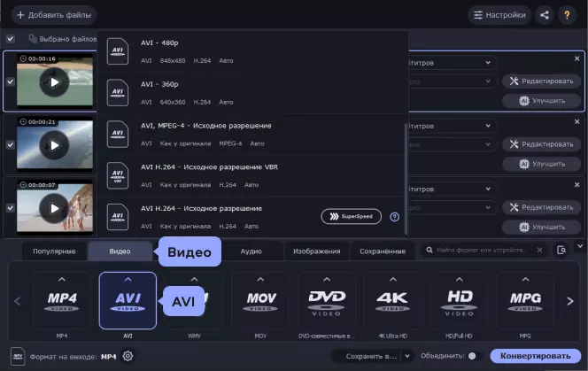588x371 pixels.
Task: Toggle the select all files checkbox
Action: pos(10,39)
